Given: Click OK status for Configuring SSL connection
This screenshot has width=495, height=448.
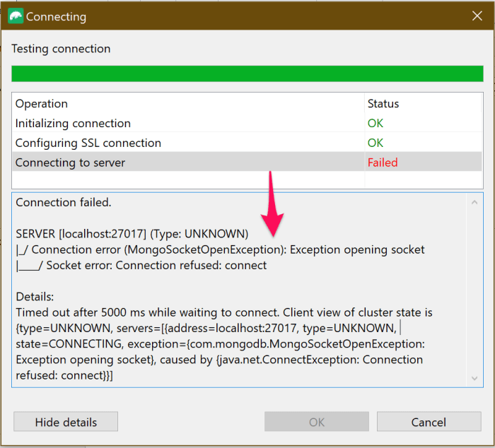Looking at the screenshot, I should [375, 143].
